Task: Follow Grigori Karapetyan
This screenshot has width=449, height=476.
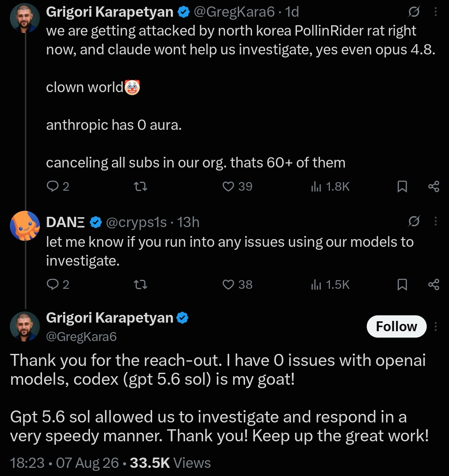Action: pos(396,326)
